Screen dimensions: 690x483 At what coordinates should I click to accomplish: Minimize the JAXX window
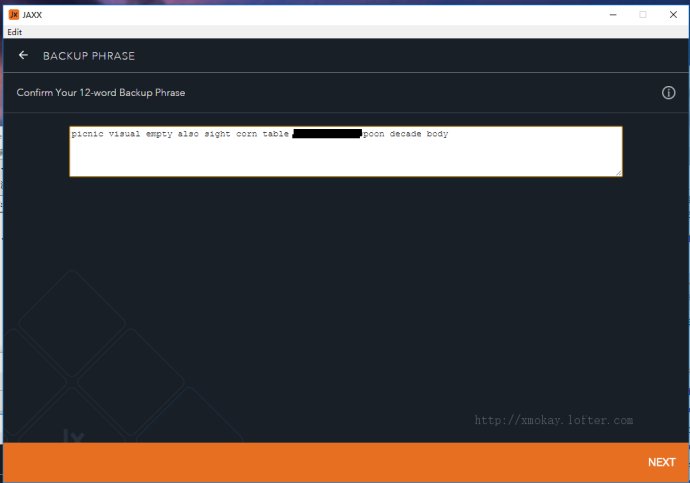point(613,15)
